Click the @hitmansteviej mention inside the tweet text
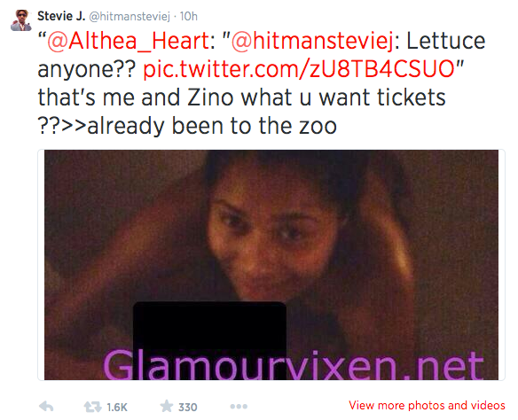Image resolution: width=518 pixels, height=420 pixels. pyautogui.click(x=312, y=42)
